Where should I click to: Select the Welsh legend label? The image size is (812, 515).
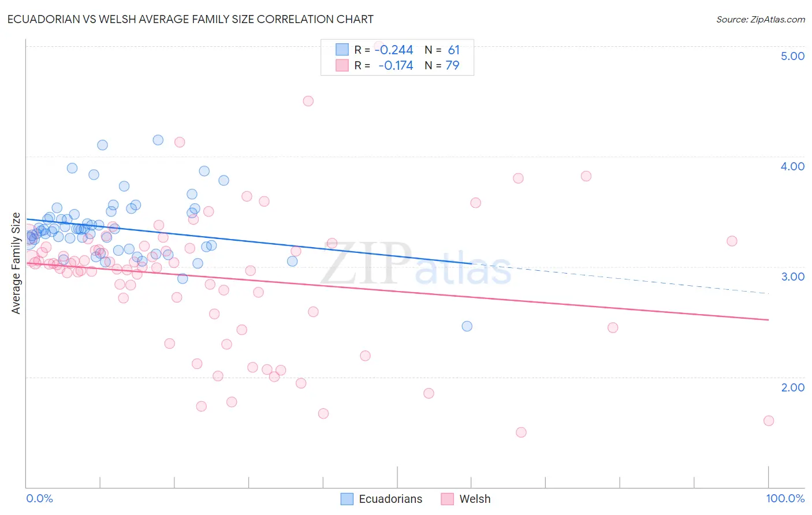[475, 499]
